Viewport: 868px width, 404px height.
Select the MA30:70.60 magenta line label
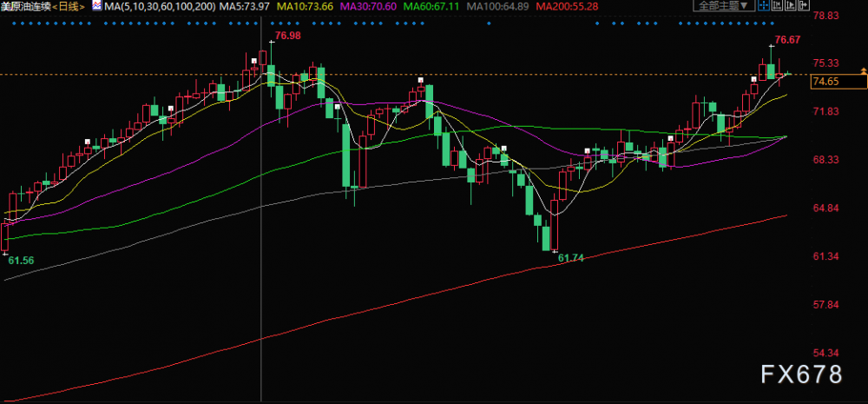[369, 7]
